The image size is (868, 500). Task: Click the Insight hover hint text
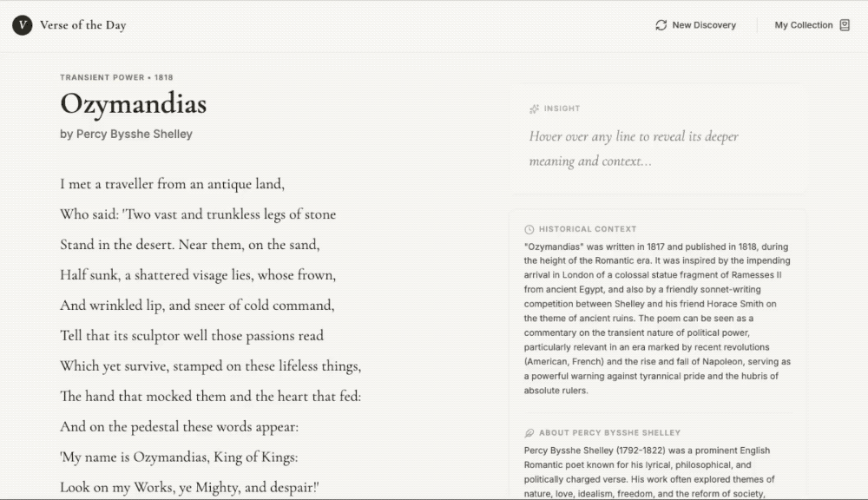tap(634, 148)
